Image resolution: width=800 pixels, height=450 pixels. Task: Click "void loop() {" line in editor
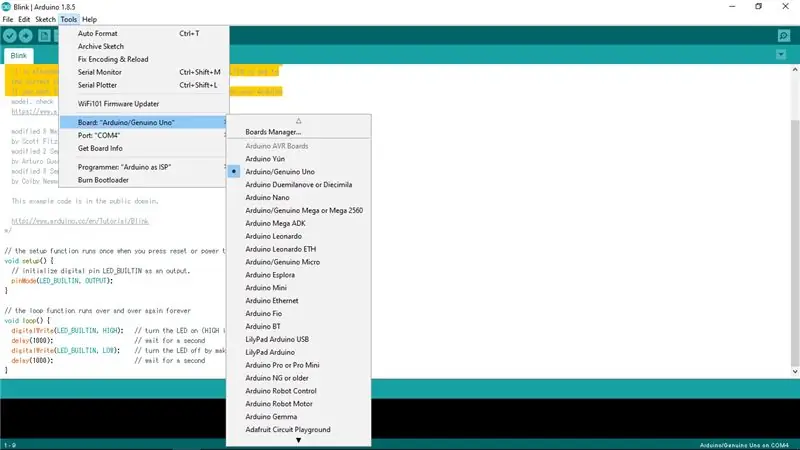[27, 320]
